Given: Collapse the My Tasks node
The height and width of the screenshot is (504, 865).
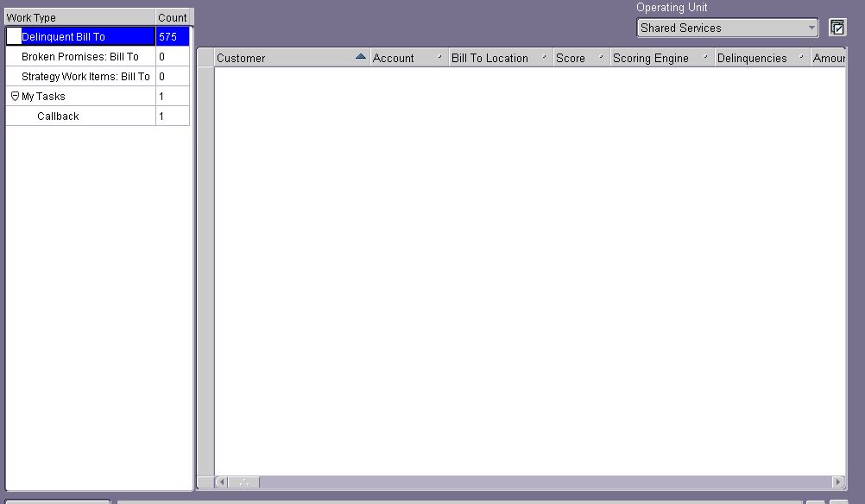Looking at the screenshot, I should pyautogui.click(x=15, y=96).
